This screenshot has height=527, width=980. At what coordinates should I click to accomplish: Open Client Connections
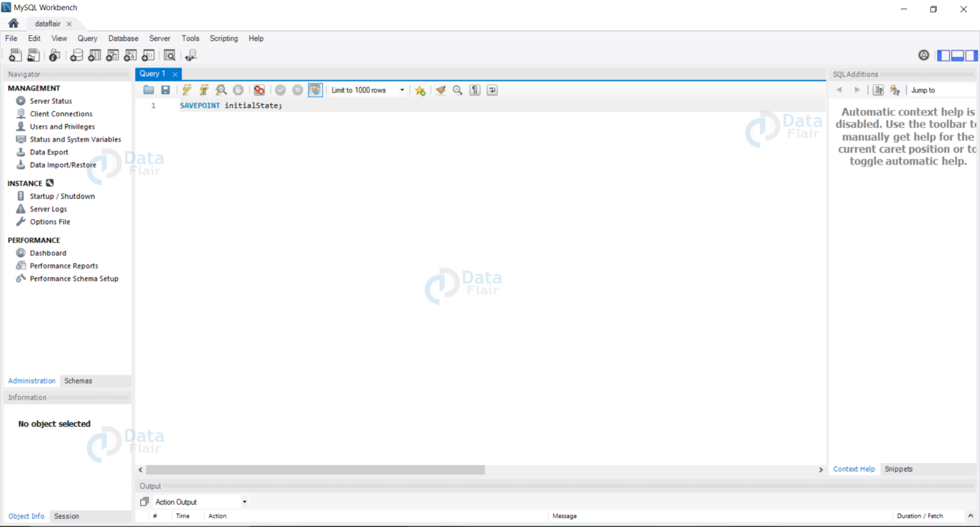tap(61, 114)
